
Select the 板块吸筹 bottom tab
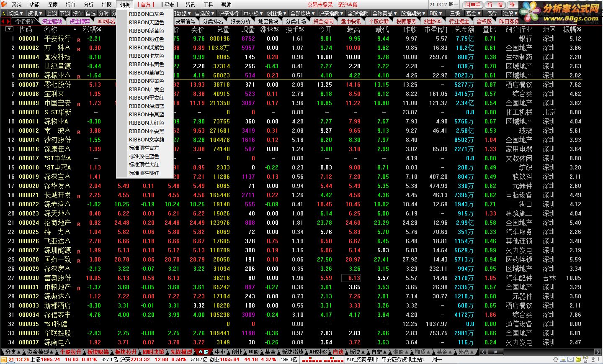coord(98,352)
